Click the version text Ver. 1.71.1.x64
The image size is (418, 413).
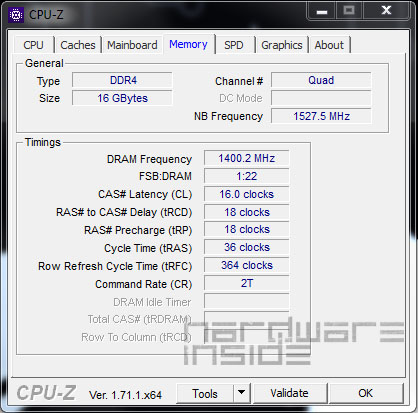[125, 395]
